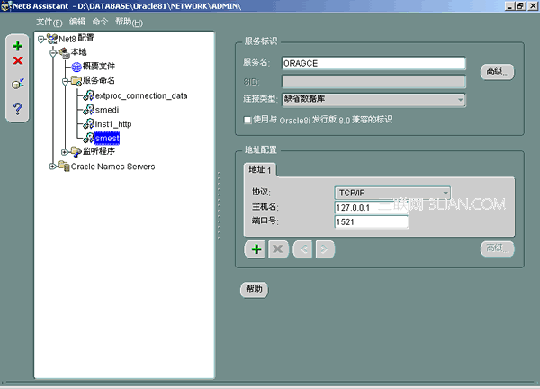The width and height of the screenshot is (540, 389).
Task: Click the 本地 computer icon in tree
Action: click(64, 53)
